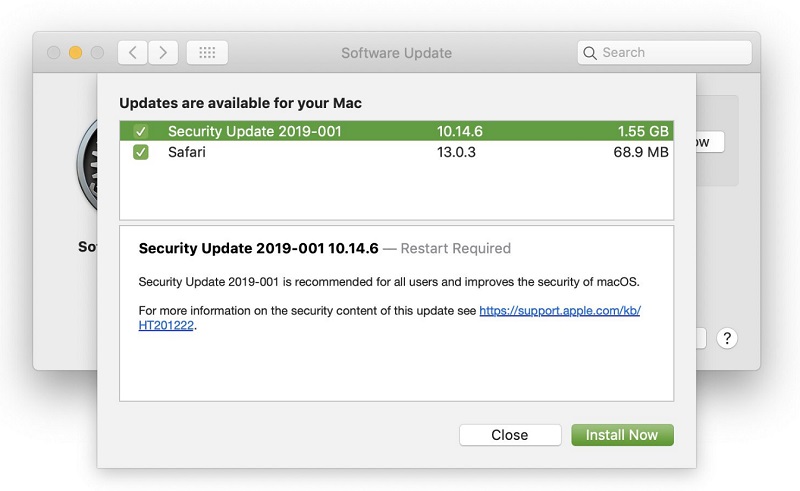Click the green Install Now button

(622, 435)
